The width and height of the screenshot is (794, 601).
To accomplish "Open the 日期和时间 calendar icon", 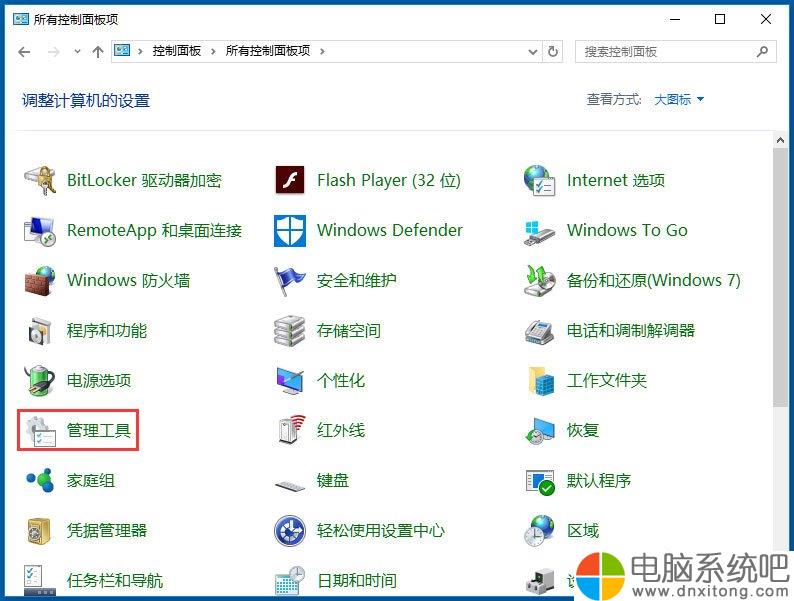I will [290, 580].
